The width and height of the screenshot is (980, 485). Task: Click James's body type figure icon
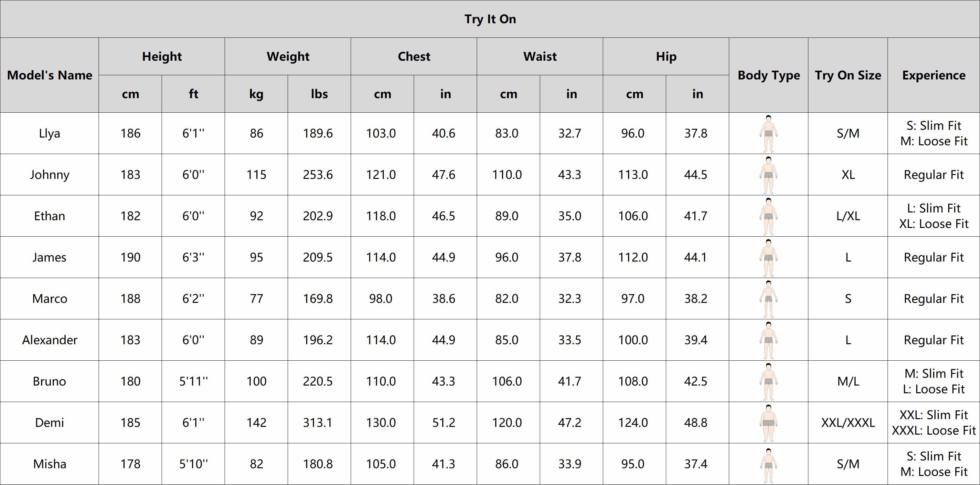(768, 257)
